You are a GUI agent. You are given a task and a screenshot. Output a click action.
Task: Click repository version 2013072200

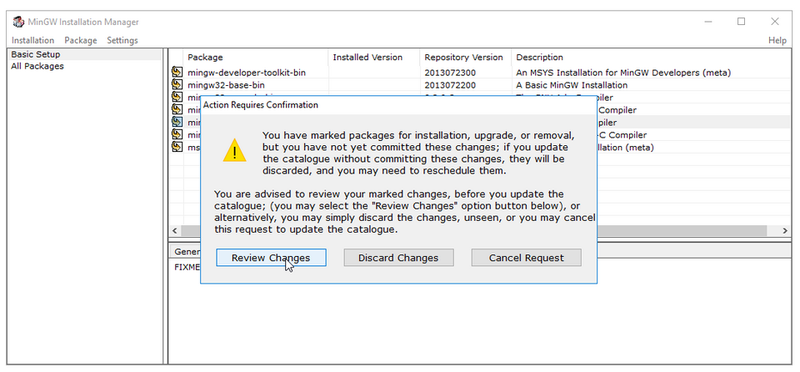[450, 85]
